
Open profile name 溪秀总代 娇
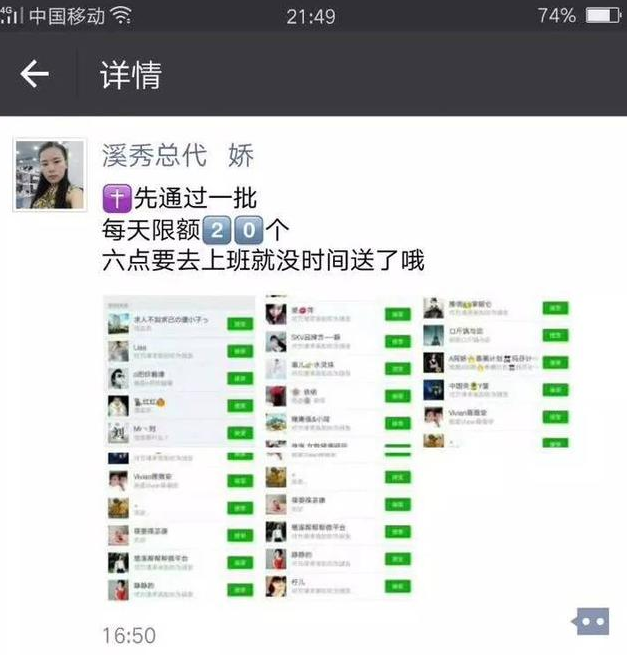(178, 155)
